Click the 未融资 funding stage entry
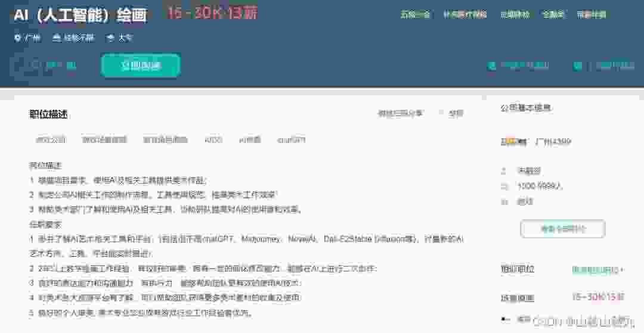 [529, 170]
